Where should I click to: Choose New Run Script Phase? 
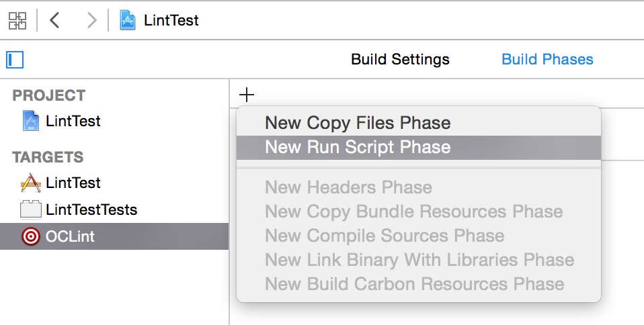click(x=358, y=147)
